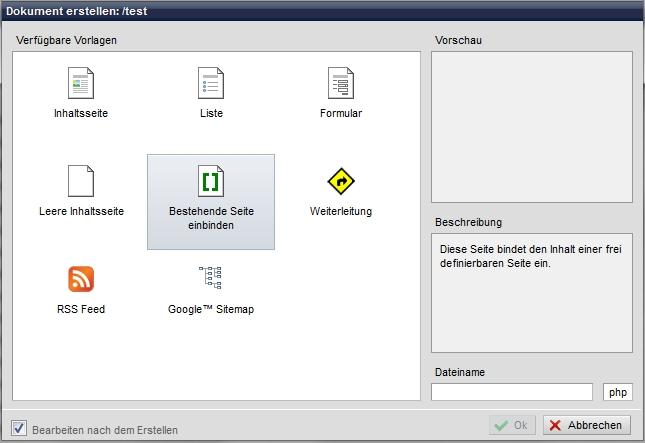645x443 pixels.
Task: Click the 'Google™ Sitemap' label text
Action: pyautogui.click(x=211, y=309)
